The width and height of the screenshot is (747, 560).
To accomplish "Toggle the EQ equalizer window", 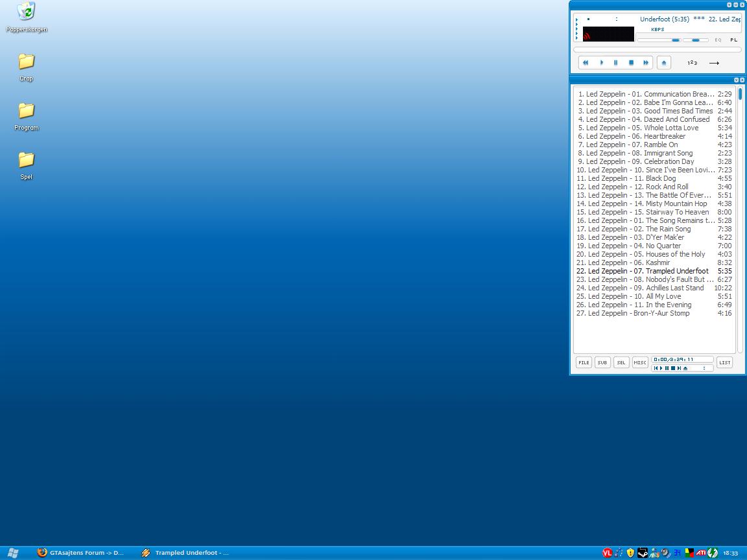I will pyautogui.click(x=718, y=40).
